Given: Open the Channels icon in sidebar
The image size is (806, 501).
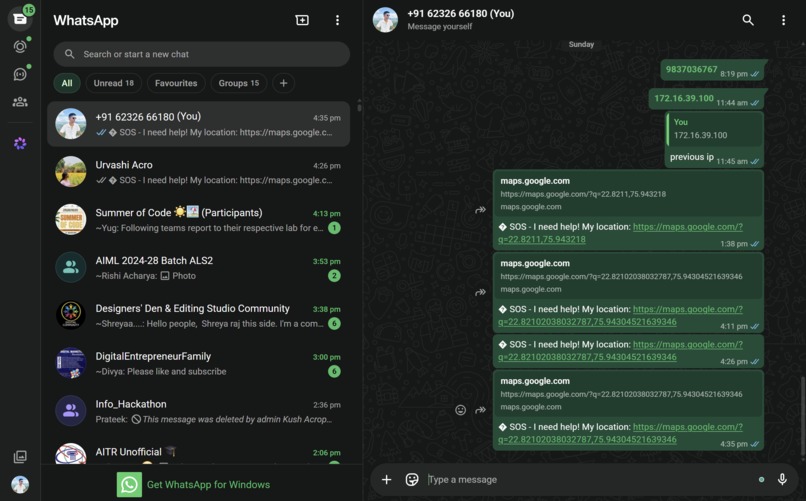Looking at the screenshot, I should coord(20,75).
